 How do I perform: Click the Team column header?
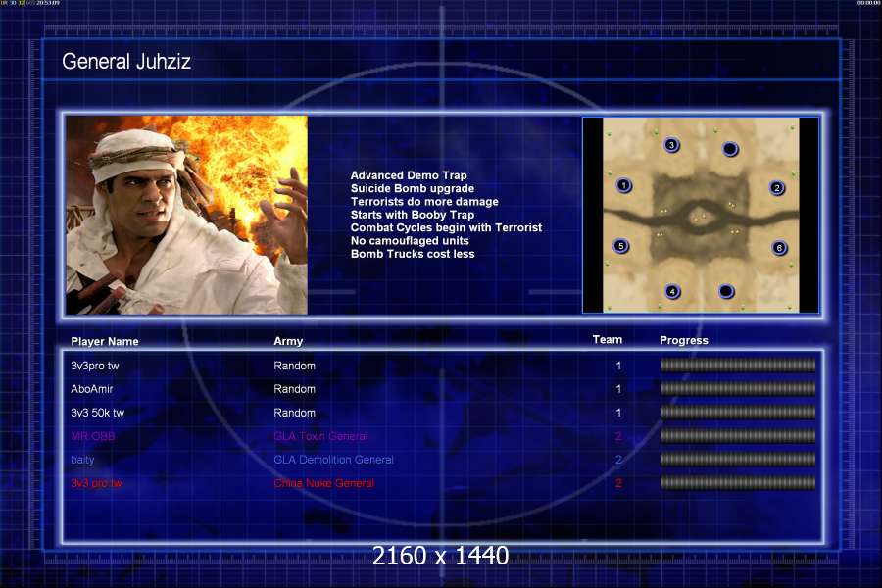pyautogui.click(x=608, y=339)
